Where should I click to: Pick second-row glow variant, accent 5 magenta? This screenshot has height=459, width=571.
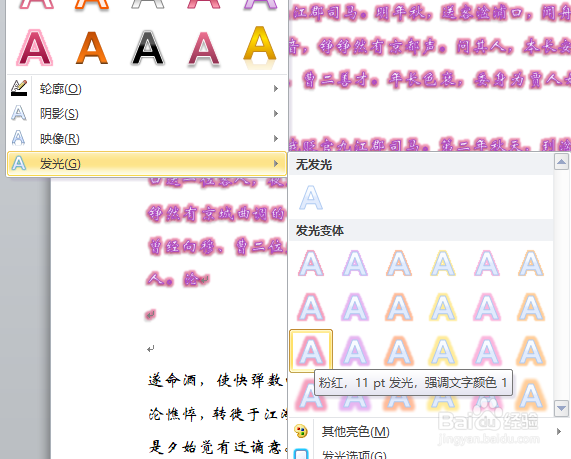(x=487, y=307)
